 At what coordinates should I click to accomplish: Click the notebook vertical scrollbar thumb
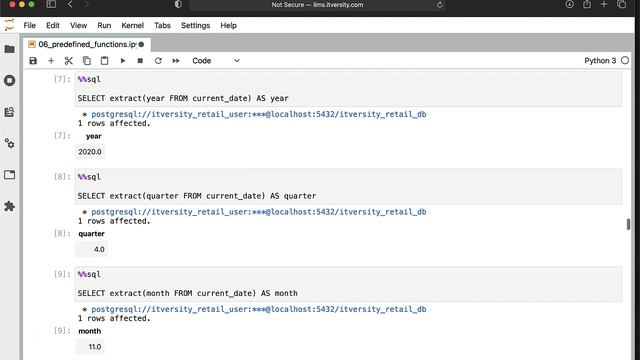(628, 224)
